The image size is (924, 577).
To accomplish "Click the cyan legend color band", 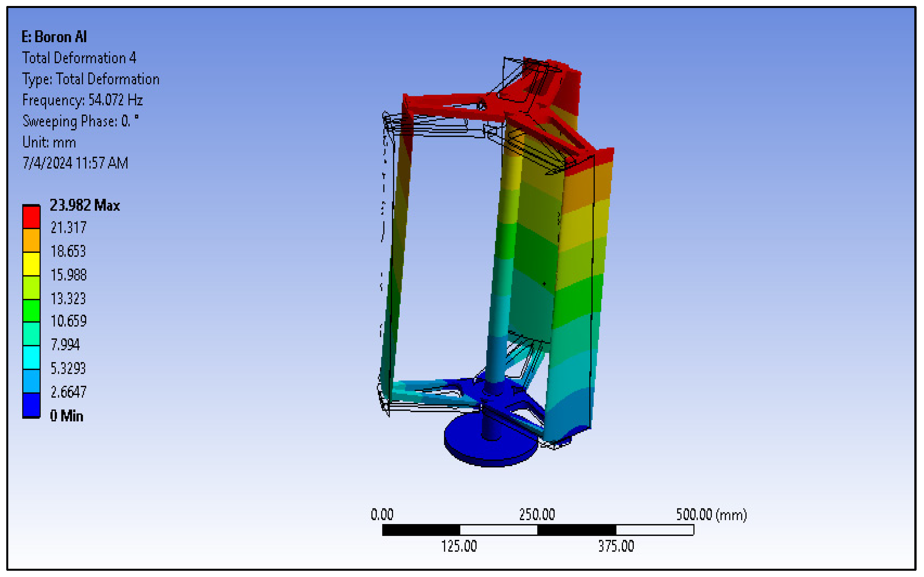I will coord(31,358).
